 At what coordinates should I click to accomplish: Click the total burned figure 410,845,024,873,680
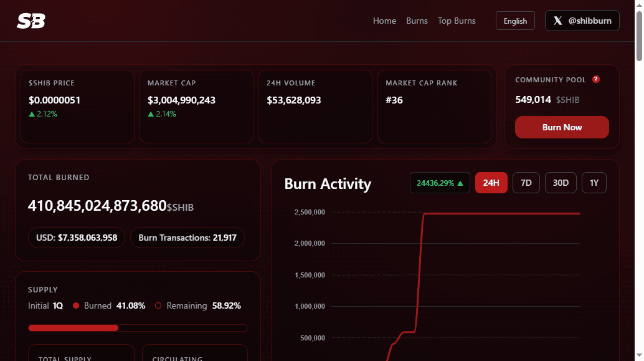97,205
